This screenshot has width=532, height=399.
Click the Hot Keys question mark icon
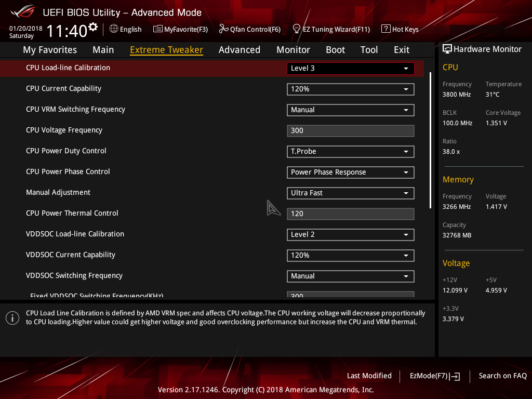click(386, 29)
